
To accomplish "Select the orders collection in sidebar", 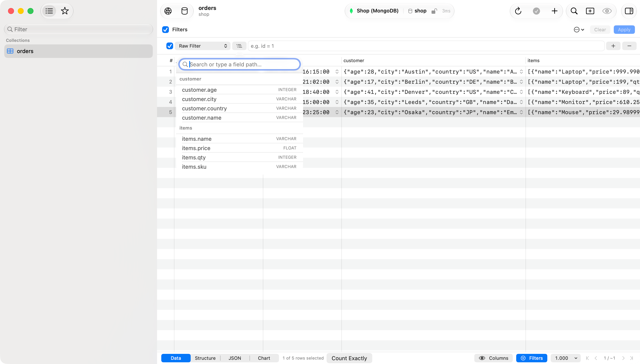I will pos(78,51).
